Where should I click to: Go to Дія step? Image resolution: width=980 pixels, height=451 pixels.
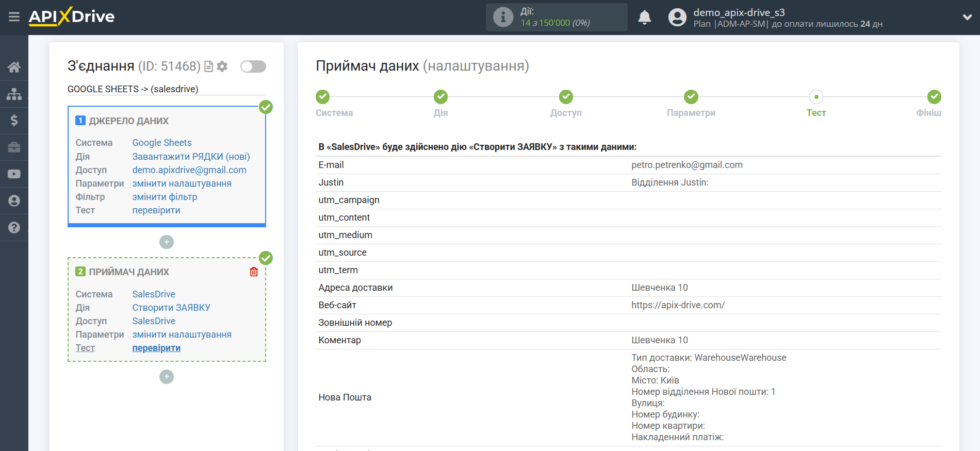point(440,96)
